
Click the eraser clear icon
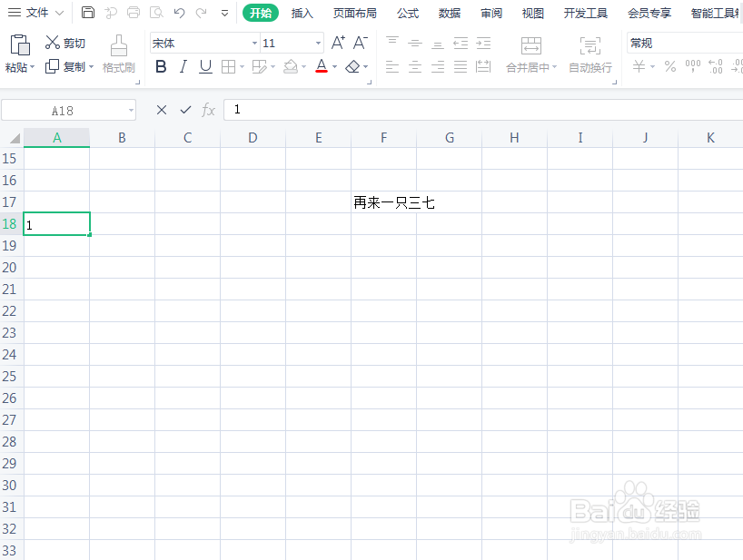point(352,67)
